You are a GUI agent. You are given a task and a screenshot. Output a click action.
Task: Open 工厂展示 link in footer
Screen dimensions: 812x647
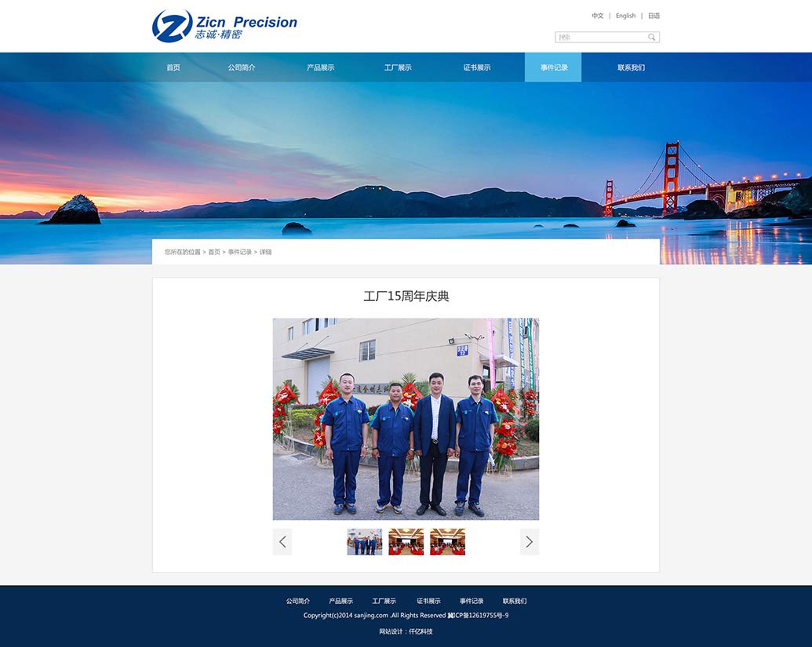pyautogui.click(x=384, y=601)
